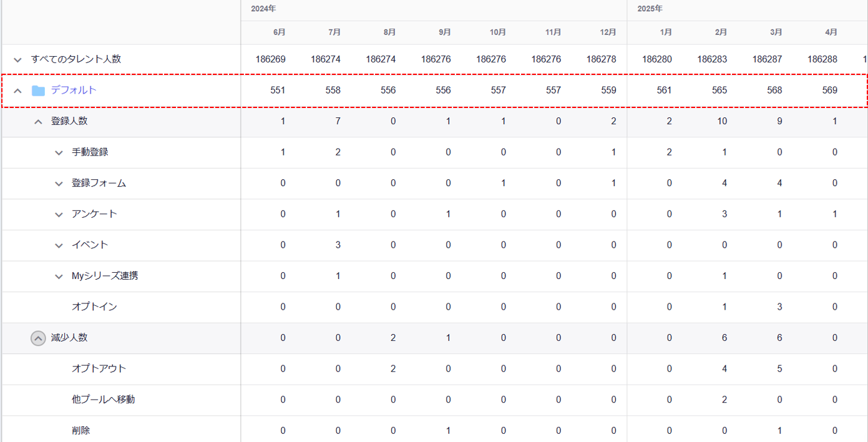Select the オプトアウト row label
The image size is (868, 442).
pos(99,368)
